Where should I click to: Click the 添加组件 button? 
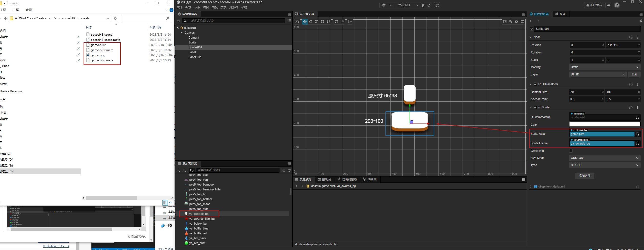pos(584,176)
